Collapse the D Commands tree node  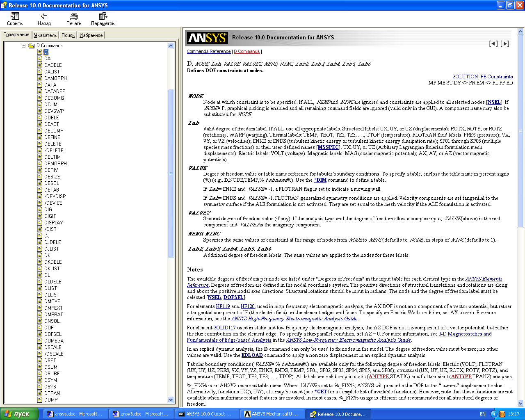pos(24,46)
